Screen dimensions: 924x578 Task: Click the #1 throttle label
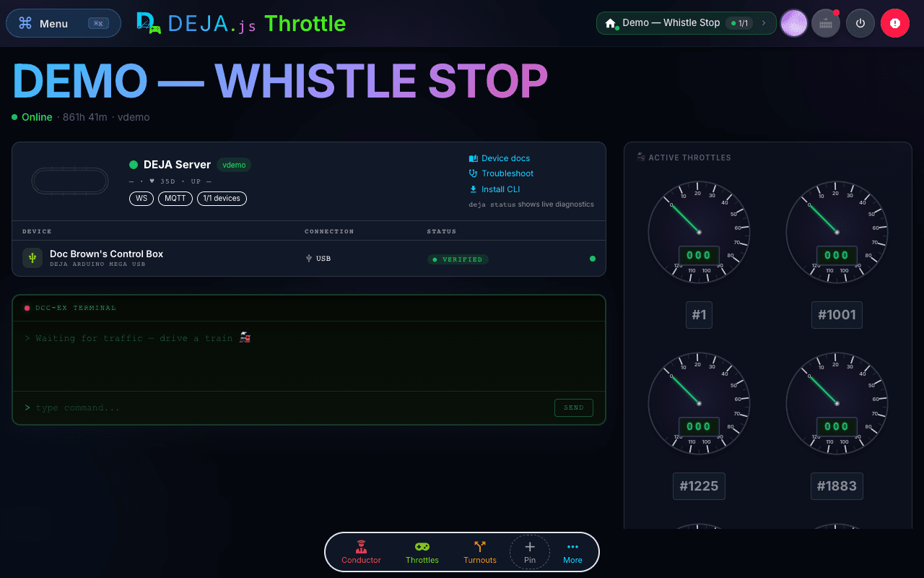(699, 314)
